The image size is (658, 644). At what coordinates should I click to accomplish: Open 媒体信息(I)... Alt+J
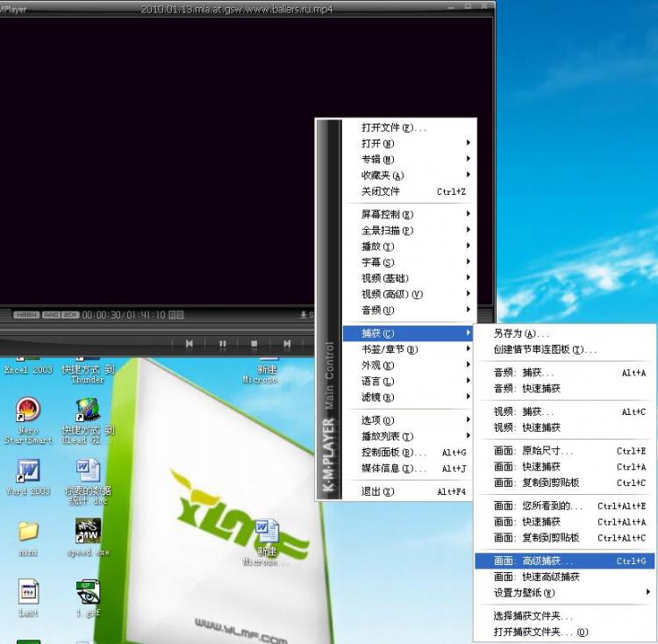[408, 469]
